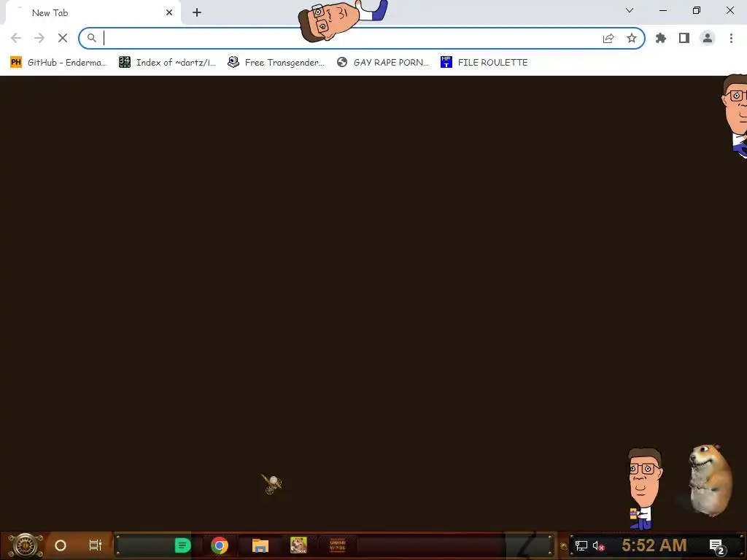Stop loading the page with X button
Viewport: 747px width, 560px height.
click(63, 38)
